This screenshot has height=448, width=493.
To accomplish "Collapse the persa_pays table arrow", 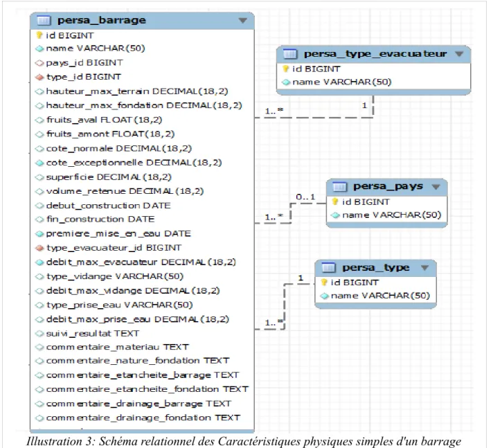I will (436, 187).
